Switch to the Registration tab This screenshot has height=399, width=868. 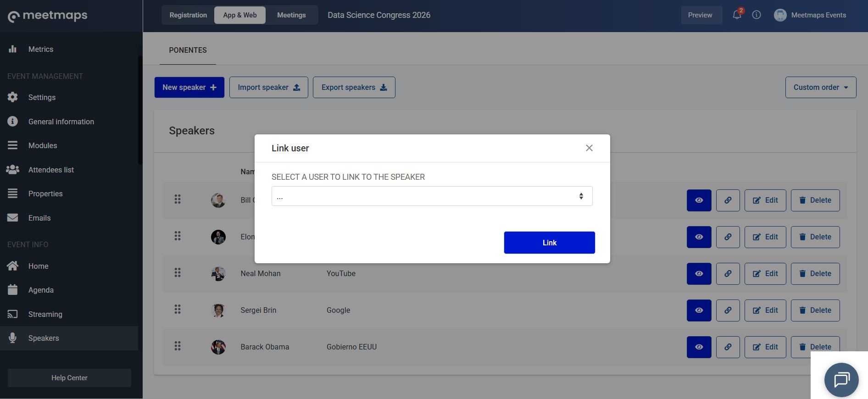(x=188, y=15)
